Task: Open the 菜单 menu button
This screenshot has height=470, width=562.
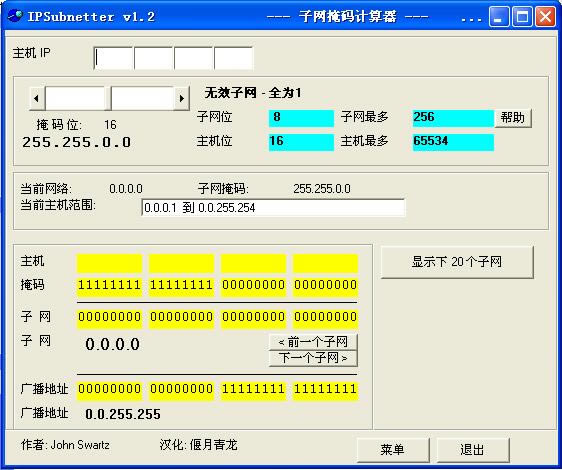Action: pos(393,450)
